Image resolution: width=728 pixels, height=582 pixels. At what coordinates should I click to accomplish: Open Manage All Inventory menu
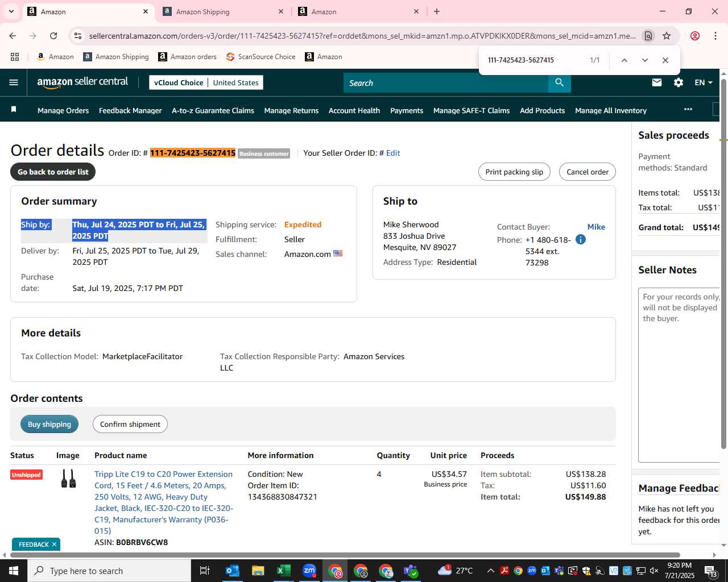point(611,110)
